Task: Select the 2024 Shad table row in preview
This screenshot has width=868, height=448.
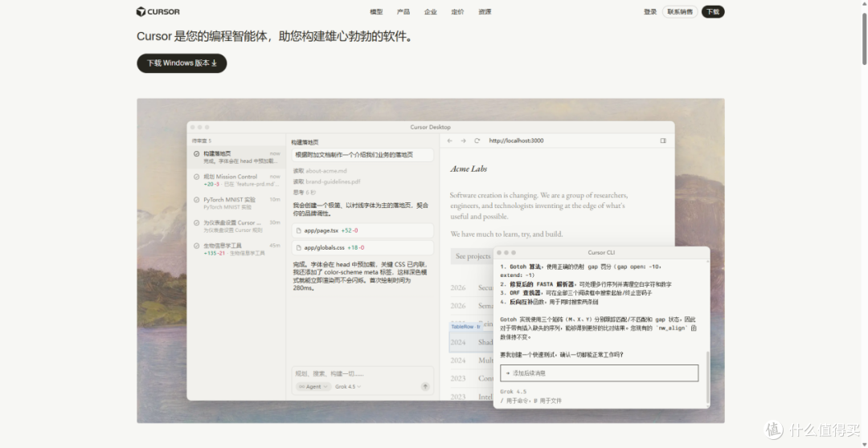Action: [472, 342]
